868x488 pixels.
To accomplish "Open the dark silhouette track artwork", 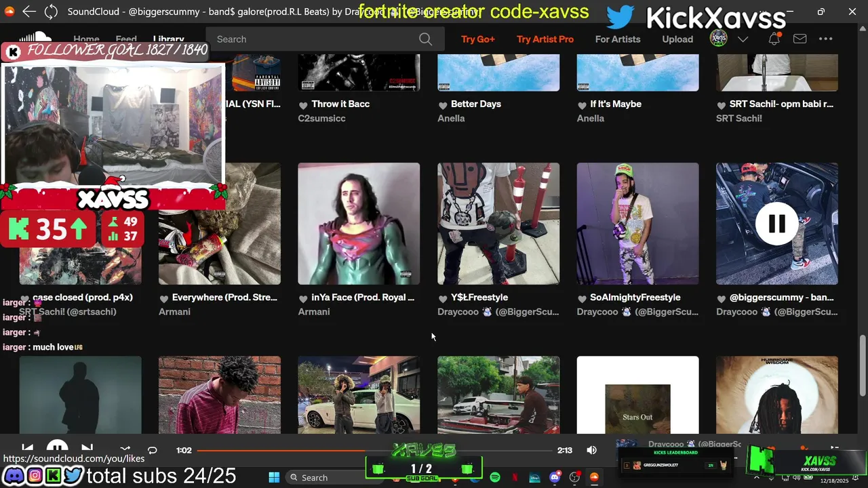I will point(81,395).
